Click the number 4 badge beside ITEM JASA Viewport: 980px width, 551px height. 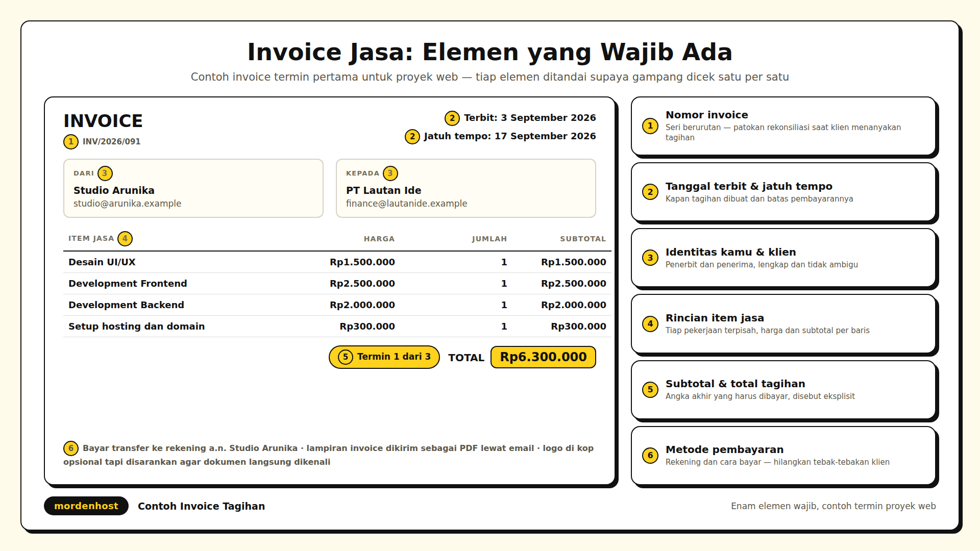pos(125,239)
